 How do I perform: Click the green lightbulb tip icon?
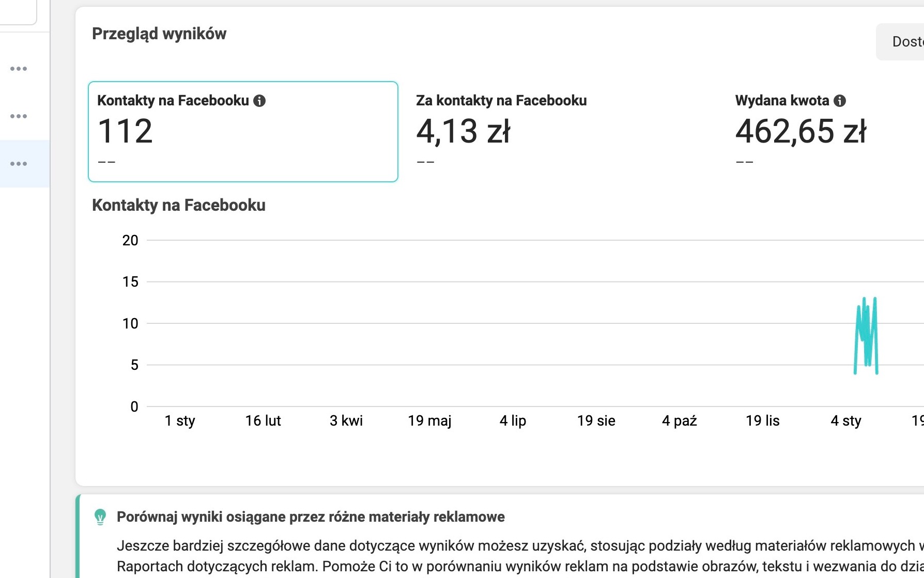100,517
